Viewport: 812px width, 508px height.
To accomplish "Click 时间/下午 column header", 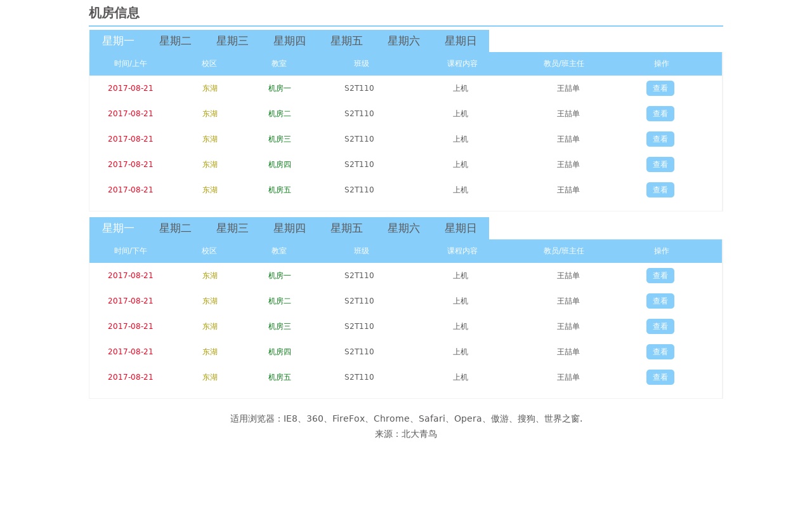I will click(x=131, y=251).
